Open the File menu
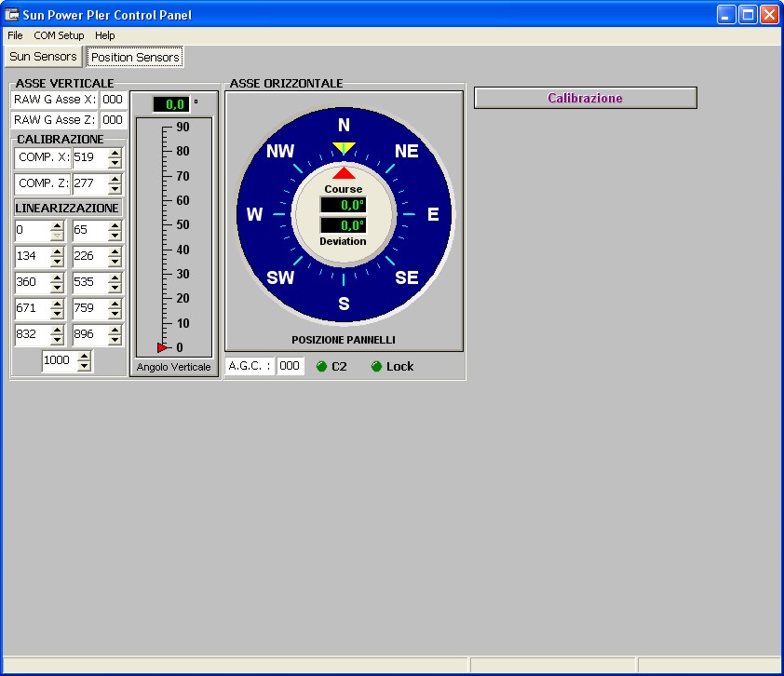 tap(15, 35)
